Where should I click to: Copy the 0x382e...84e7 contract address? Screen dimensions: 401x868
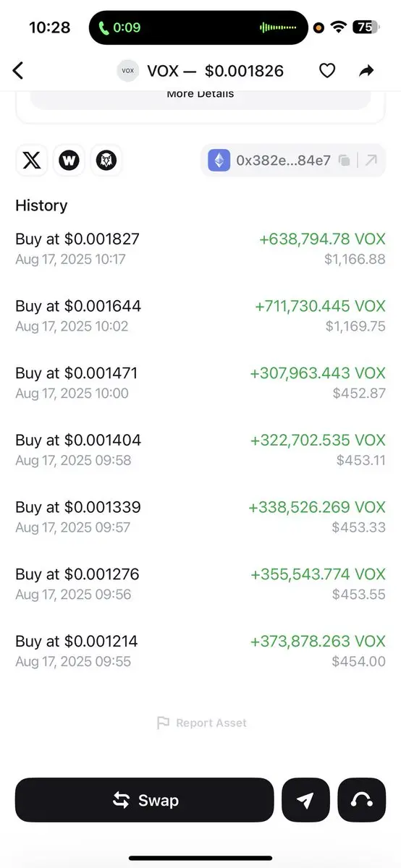tap(345, 161)
